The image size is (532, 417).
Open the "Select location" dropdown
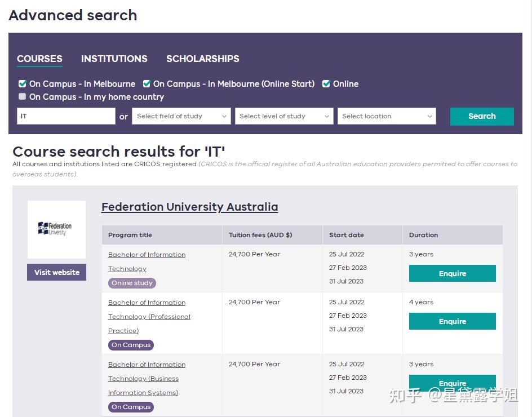click(x=387, y=116)
